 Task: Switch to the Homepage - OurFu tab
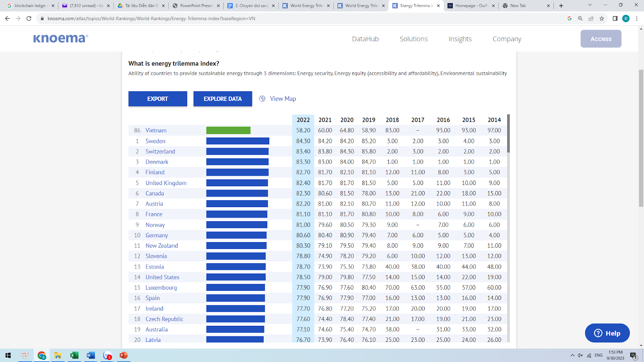click(x=471, y=6)
